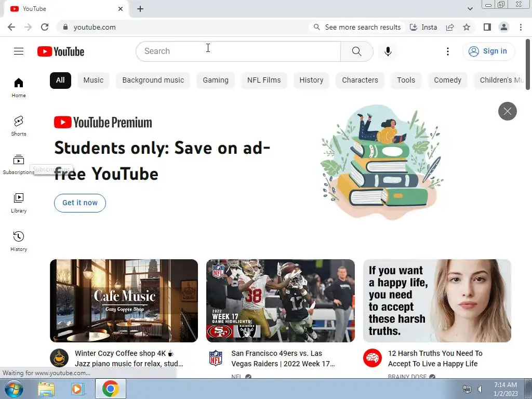
Task: Click Get it now button
Action: click(x=80, y=203)
